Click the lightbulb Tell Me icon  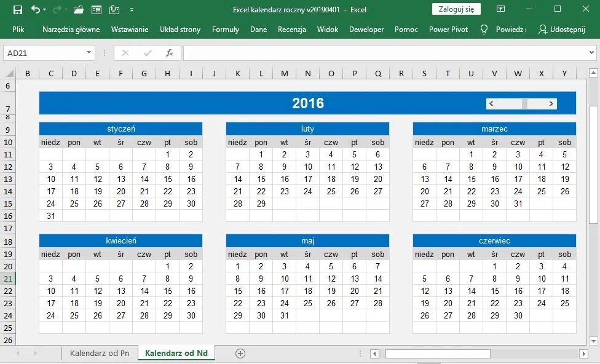(x=484, y=30)
